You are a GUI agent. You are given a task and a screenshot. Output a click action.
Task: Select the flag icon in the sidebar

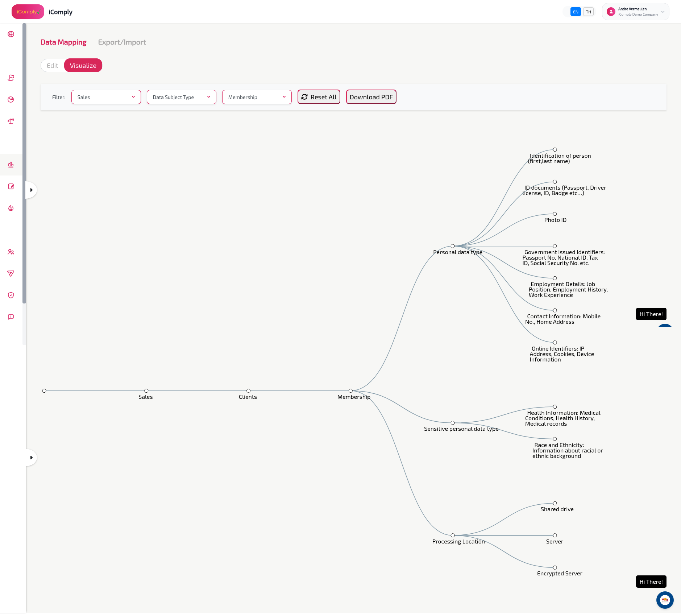(11, 78)
